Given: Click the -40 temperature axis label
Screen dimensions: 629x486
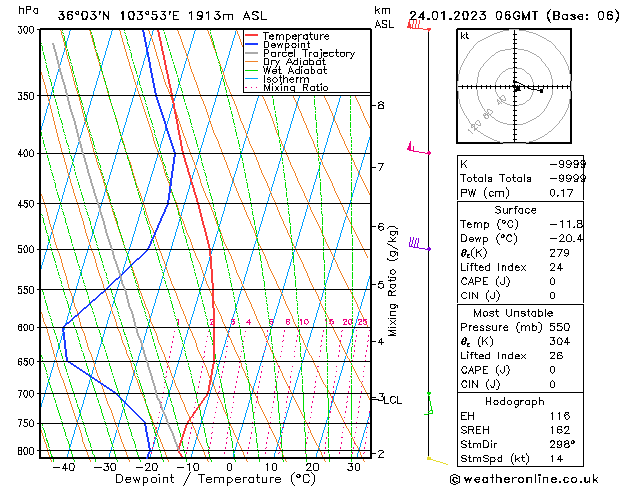Looking at the screenshot, I should [x=63, y=467].
